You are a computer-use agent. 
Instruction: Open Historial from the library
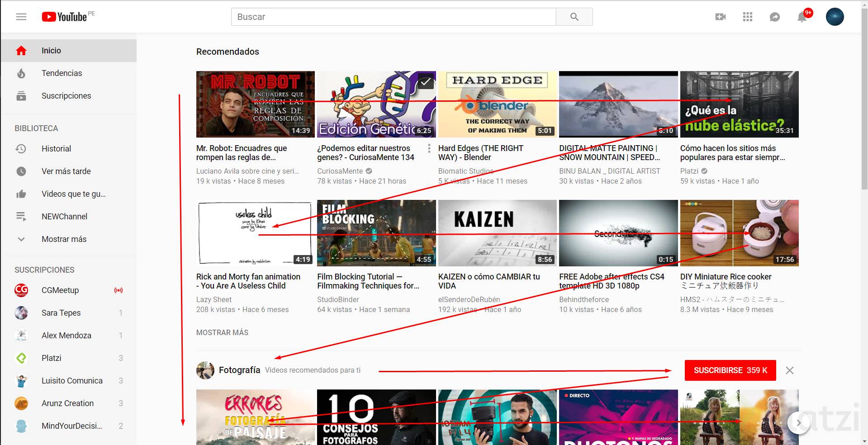(x=68, y=149)
